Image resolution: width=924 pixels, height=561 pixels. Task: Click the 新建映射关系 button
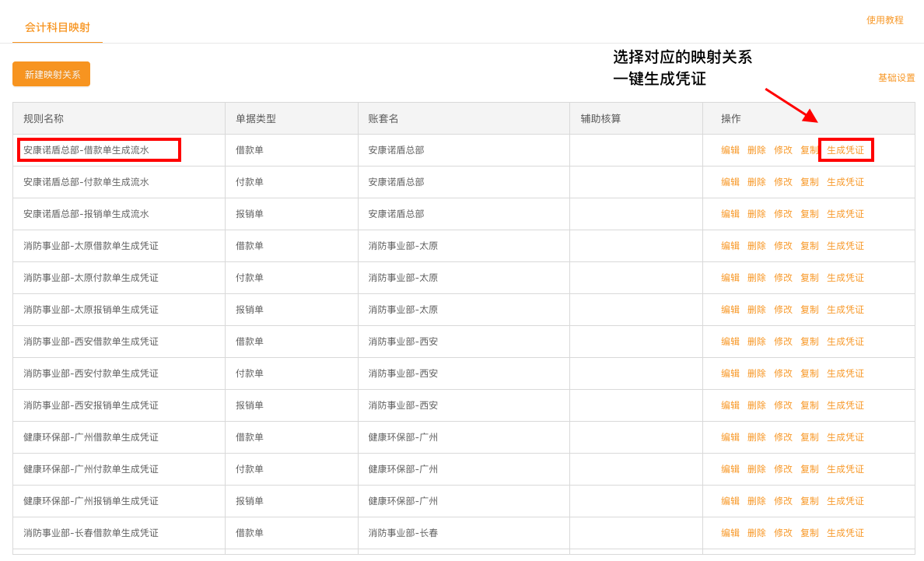tap(51, 74)
